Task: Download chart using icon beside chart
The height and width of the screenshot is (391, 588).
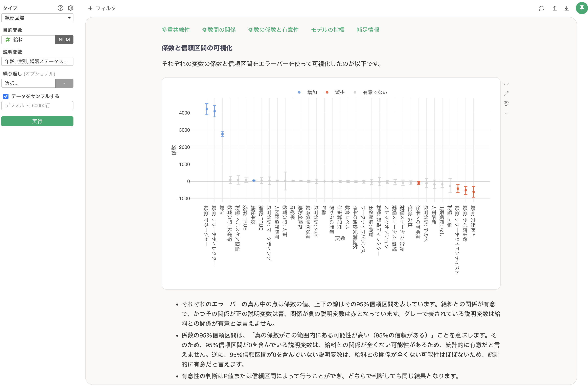Action: pos(506,113)
